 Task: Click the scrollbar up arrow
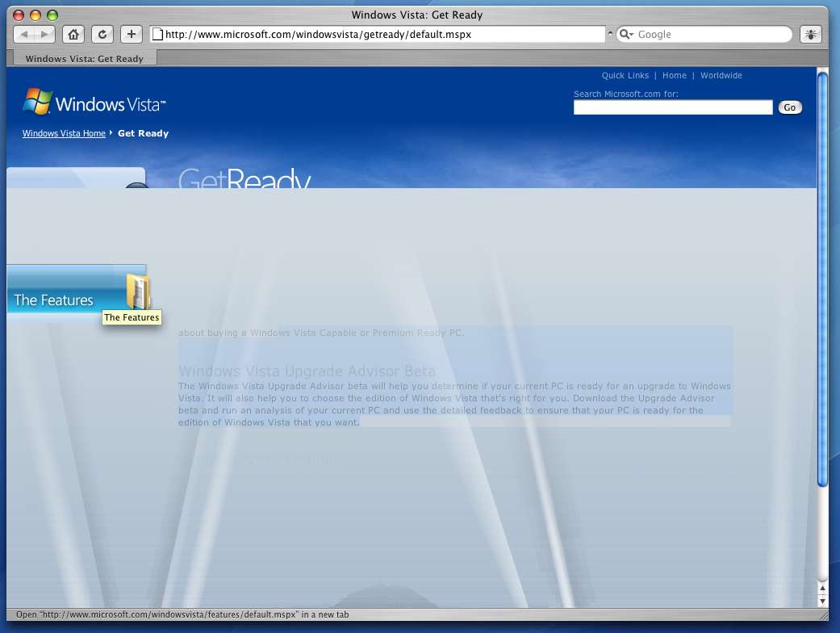pos(822,589)
